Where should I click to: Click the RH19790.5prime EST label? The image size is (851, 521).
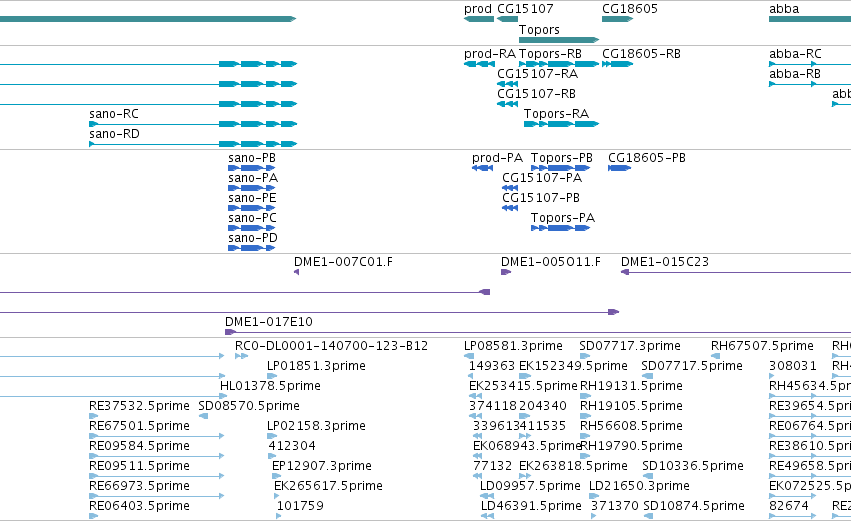(x=632, y=447)
